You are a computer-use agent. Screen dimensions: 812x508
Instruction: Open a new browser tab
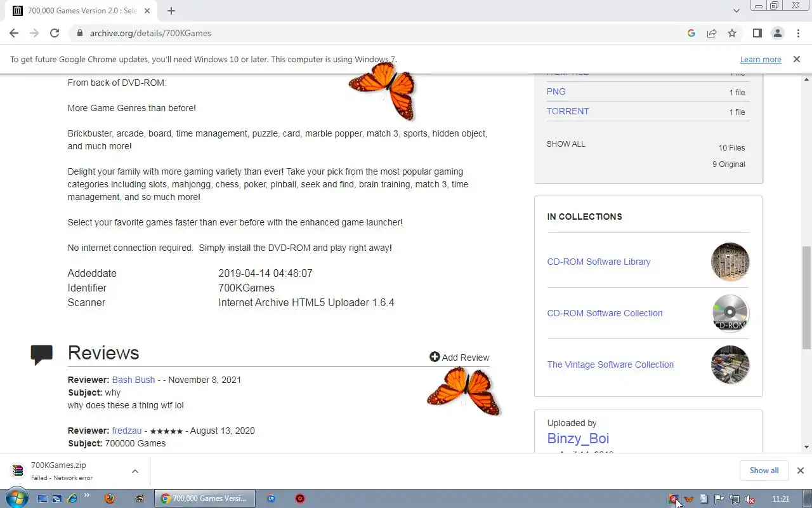171,11
